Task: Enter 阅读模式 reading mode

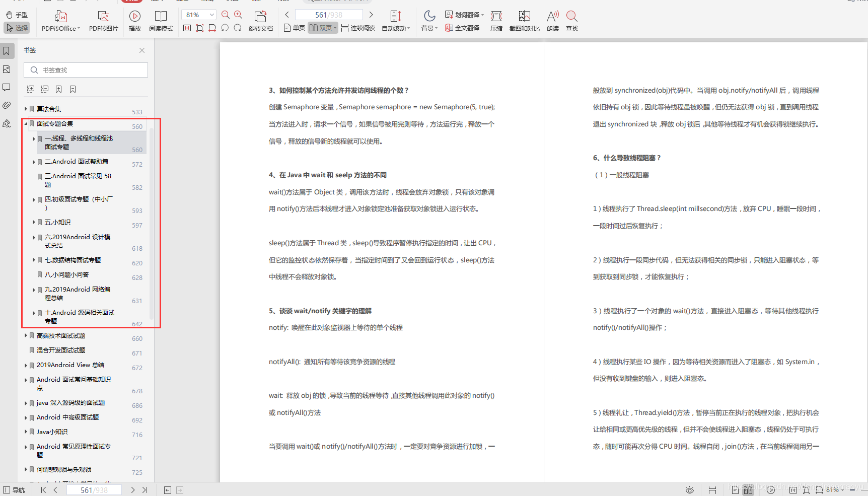Action: (161, 22)
